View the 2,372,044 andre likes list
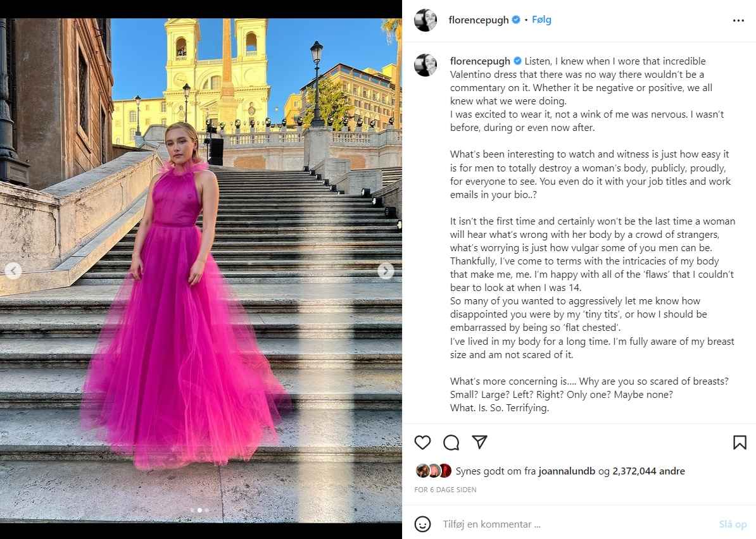Viewport: 756px width, 539px height. 648,471
